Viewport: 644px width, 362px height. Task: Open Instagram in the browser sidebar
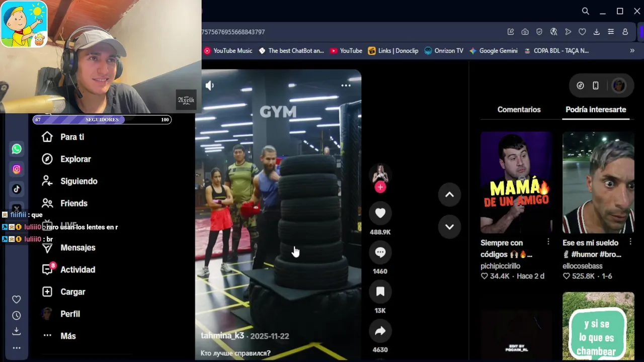click(17, 169)
